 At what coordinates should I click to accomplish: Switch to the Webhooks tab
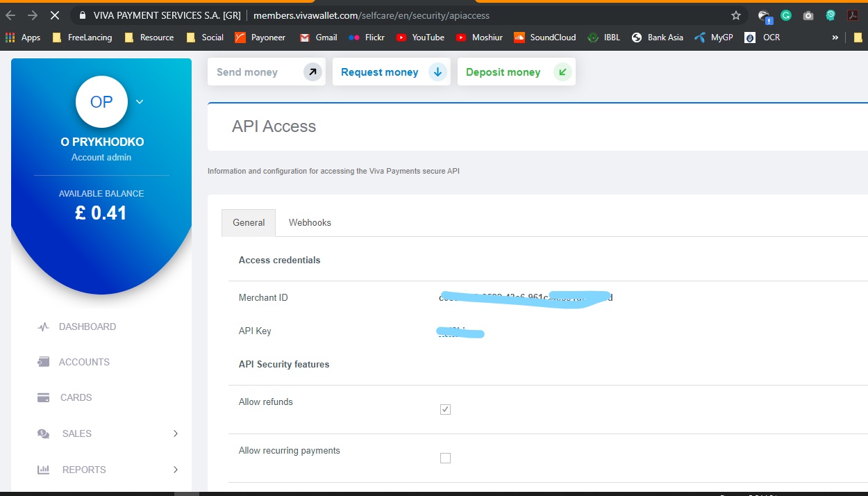[x=310, y=222]
